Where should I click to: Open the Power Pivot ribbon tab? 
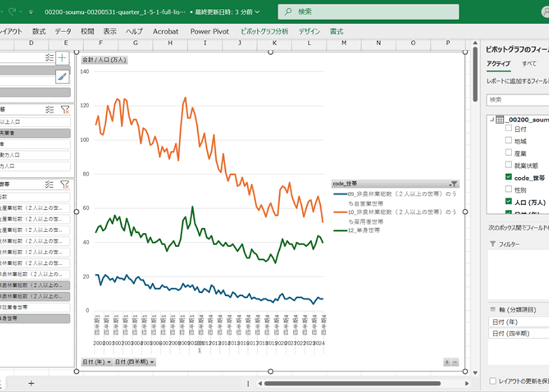tap(209, 31)
